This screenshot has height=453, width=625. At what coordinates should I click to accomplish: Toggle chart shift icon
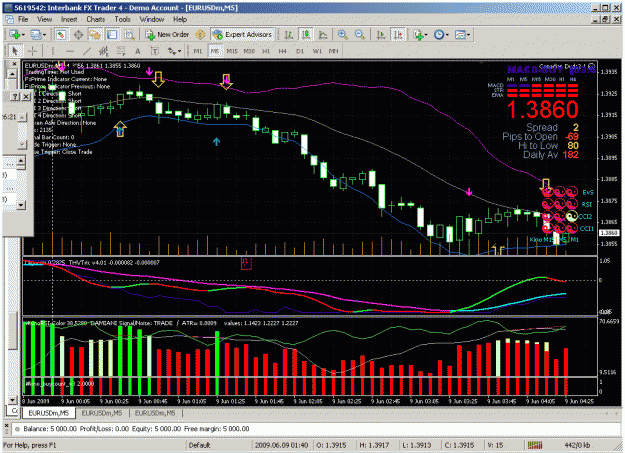click(398, 35)
